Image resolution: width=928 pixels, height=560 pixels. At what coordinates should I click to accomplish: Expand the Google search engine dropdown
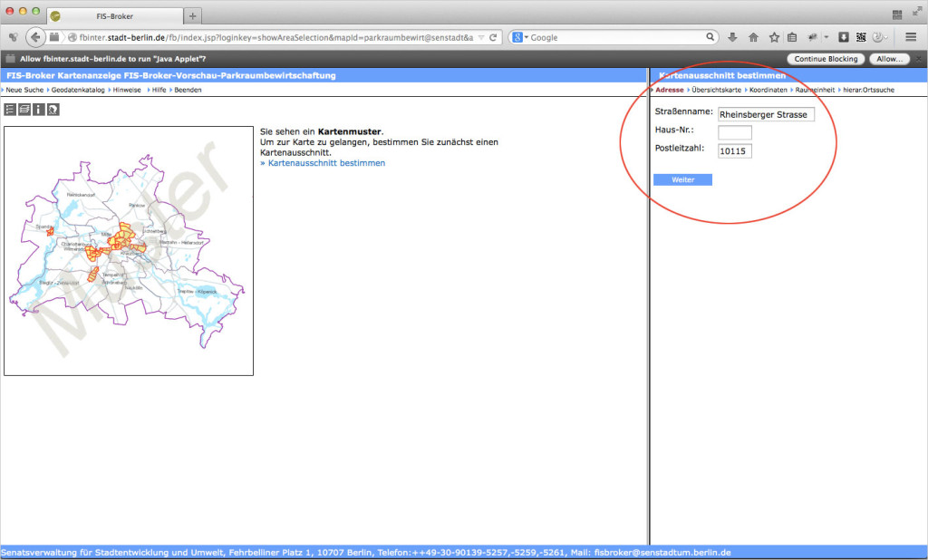pyautogui.click(x=519, y=37)
